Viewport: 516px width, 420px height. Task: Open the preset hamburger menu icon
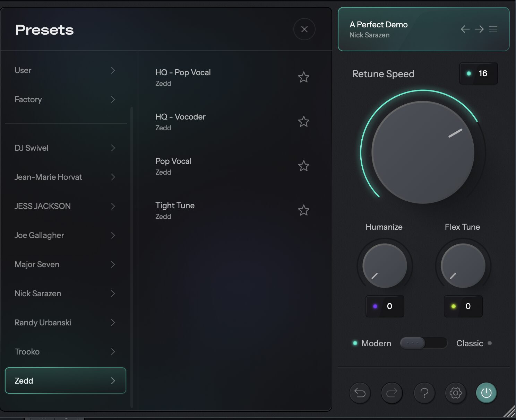493,29
